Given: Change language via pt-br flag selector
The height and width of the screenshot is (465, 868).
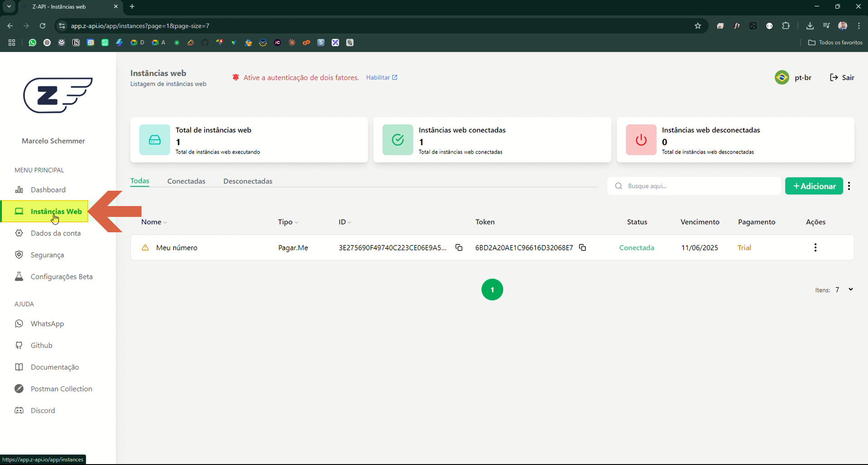Looking at the screenshot, I should pyautogui.click(x=793, y=77).
